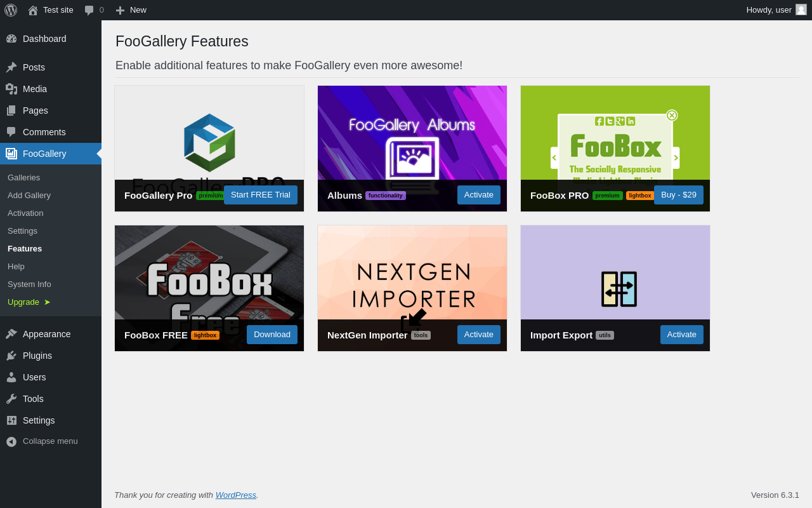Open Activation submenu item
Screen dimensions: 812x508
pos(25,213)
